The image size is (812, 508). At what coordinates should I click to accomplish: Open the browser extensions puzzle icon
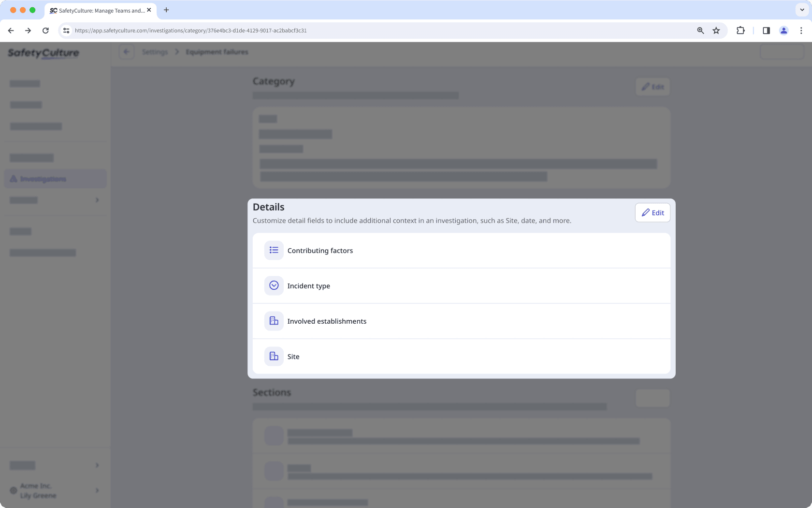coord(740,30)
